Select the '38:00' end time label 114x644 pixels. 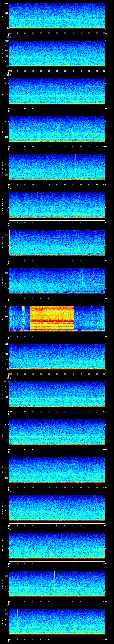pyautogui.click(x=105, y=336)
